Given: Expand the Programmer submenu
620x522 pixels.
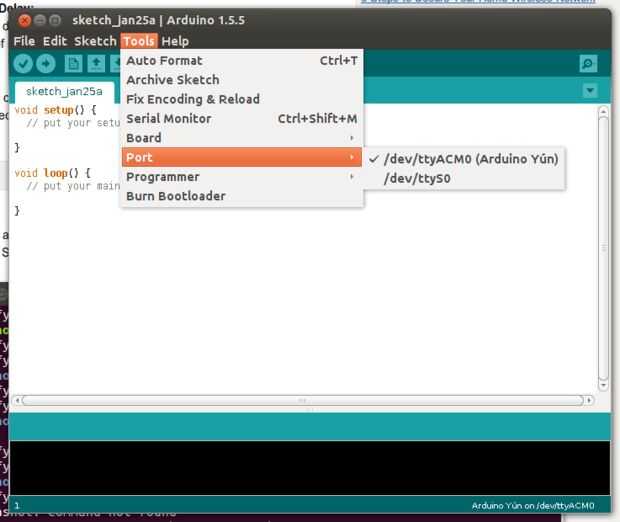Looking at the screenshot, I should click(242, 176).
